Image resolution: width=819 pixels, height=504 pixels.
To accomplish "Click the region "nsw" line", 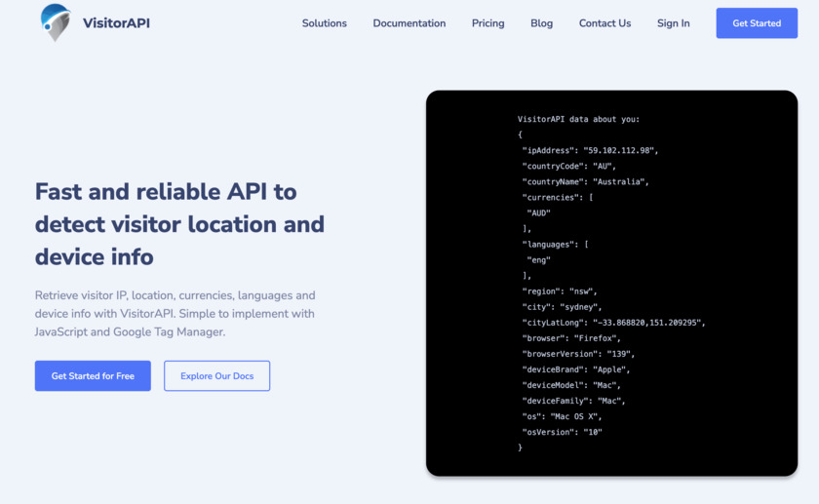I will point(560,291).
